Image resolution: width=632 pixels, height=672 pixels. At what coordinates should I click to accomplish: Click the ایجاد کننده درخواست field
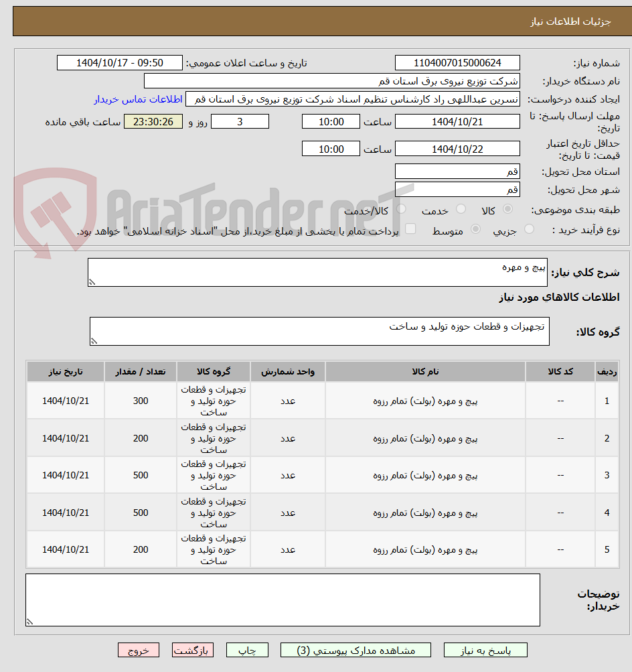(x=353, y=99)
